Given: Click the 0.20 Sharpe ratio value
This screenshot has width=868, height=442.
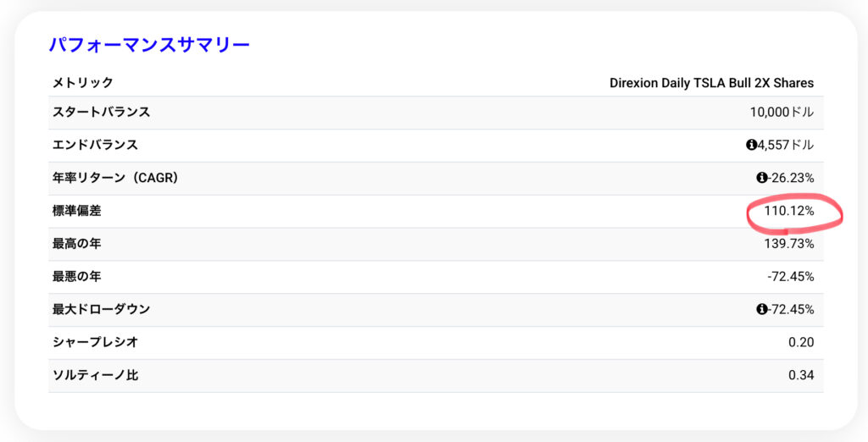Looking at the screenshot, I should (801, 342).
